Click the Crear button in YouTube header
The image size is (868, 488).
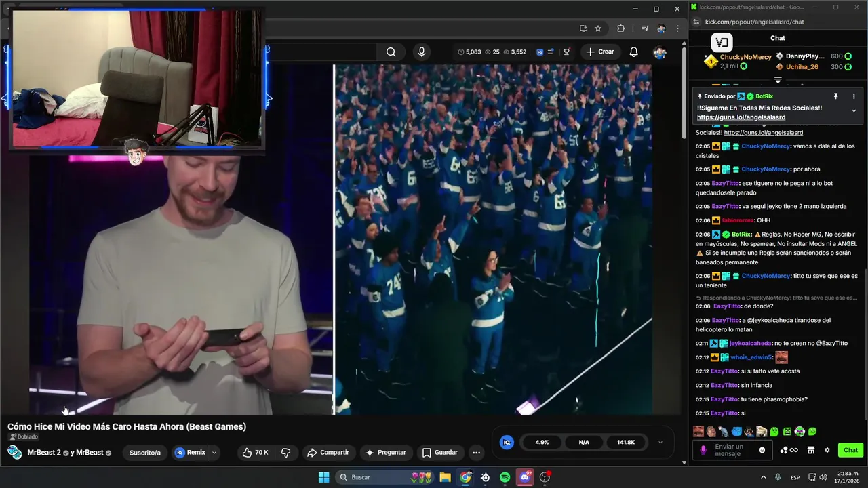(x=600, y=52)
